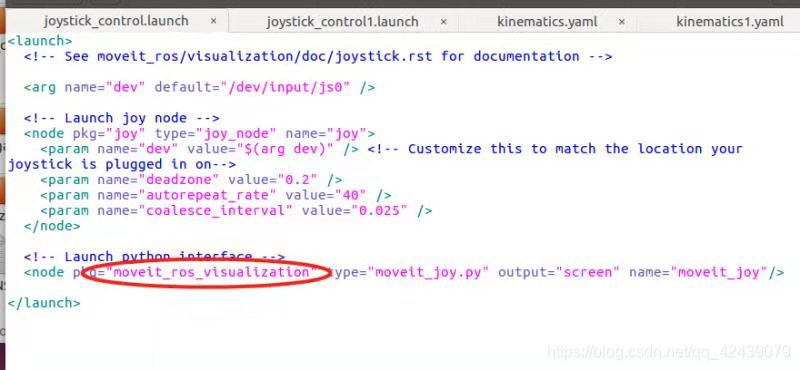Click the closing </launch> tag
The height and width of the screenshot is (370, 800).
pos(44,303)
